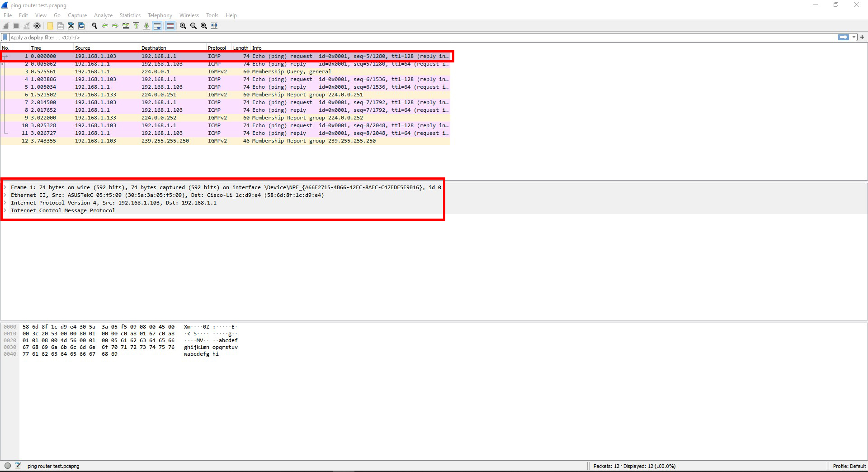Open the display filter history dropdown

coord(854,38)
